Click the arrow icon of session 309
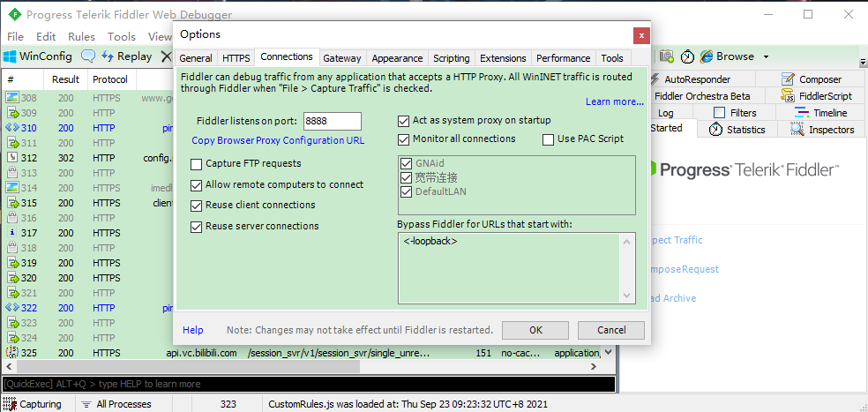This screenshot has height=412, width=868. tap(12, 113)
